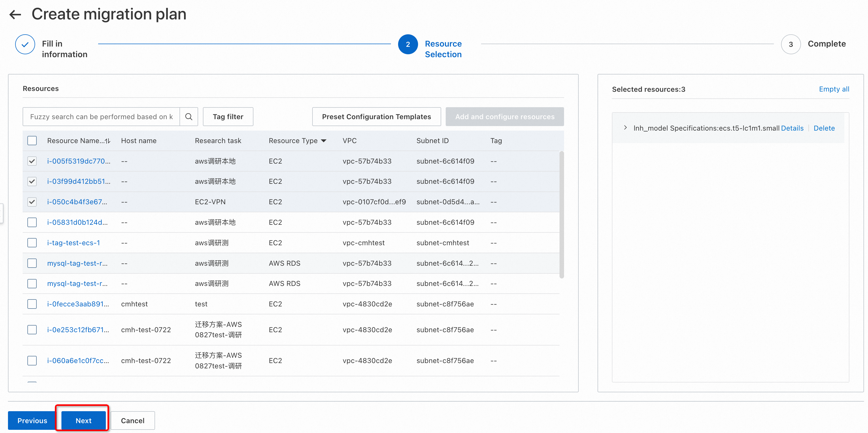Open Preset Configuration Templates
The image size is (868, 433).
376,116
